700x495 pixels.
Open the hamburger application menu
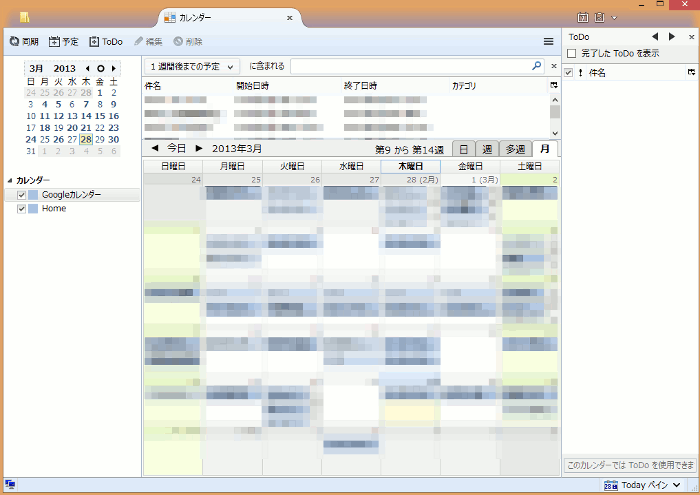click(x=548, y=41)
